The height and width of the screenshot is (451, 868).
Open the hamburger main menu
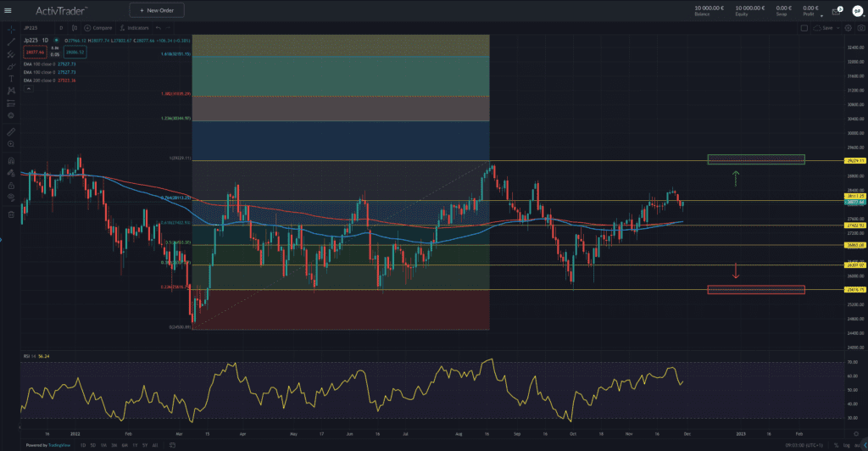tap(8, 10)
